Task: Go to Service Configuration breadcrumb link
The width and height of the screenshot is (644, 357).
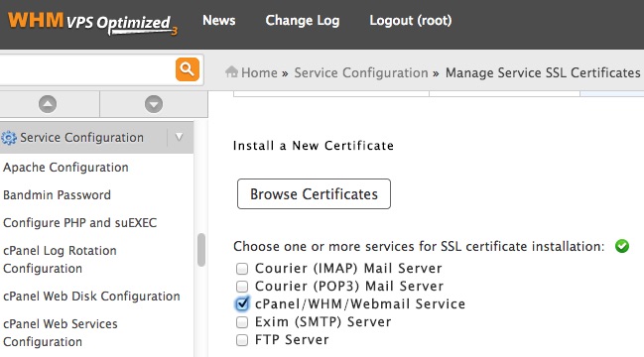Action: (x=361, y=72)
